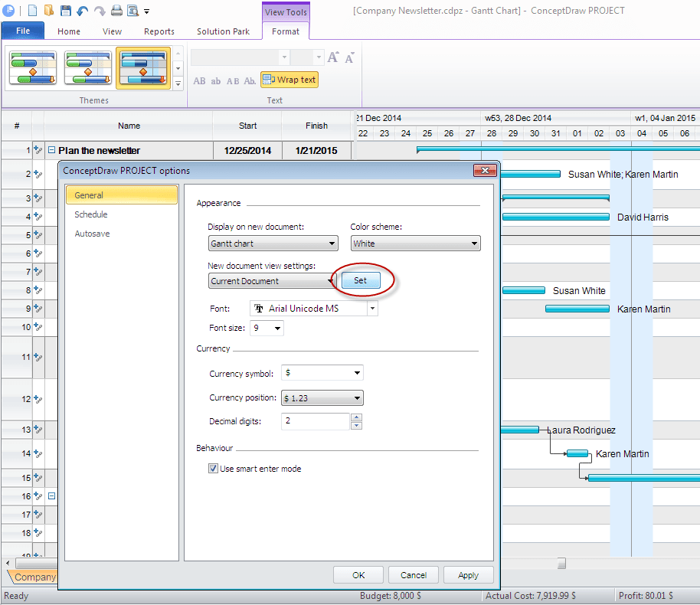Switch to the Home tab

coord(69,31)
